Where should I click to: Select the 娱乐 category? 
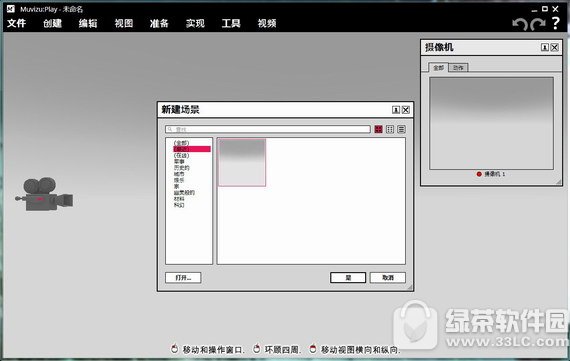click(x=179, y=180)
